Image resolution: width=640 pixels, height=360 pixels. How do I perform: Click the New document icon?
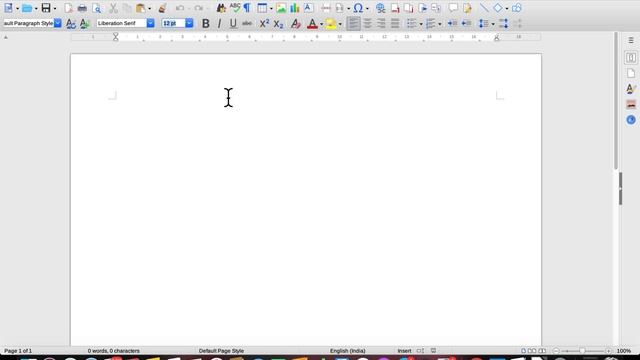pyautogui.click(x=8, y=8)
